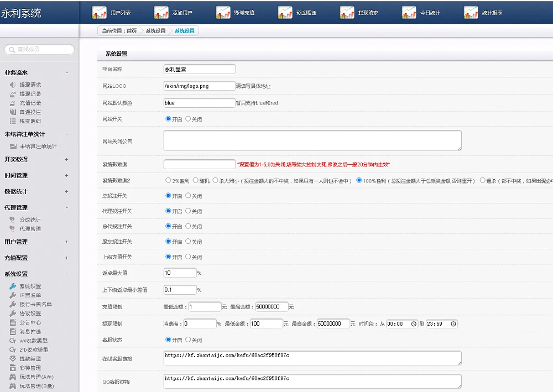
Task: Click the clock icon in 23:59 time field
Action: [453, 324]
